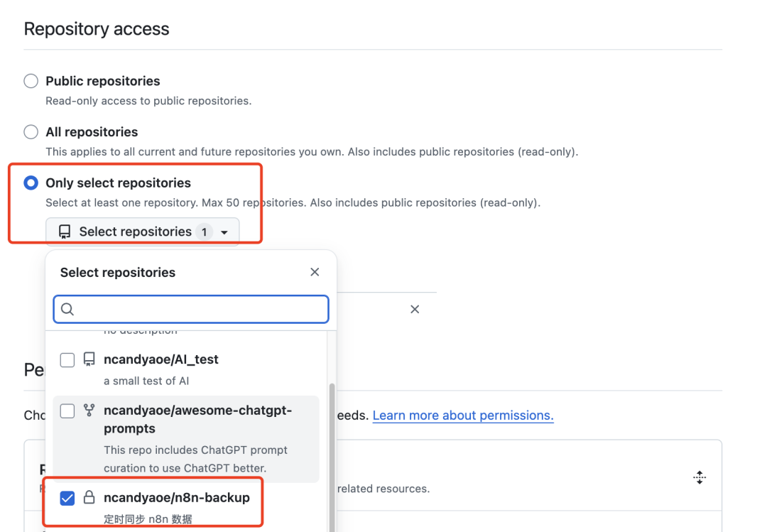Choose the All repositories option

31,131
